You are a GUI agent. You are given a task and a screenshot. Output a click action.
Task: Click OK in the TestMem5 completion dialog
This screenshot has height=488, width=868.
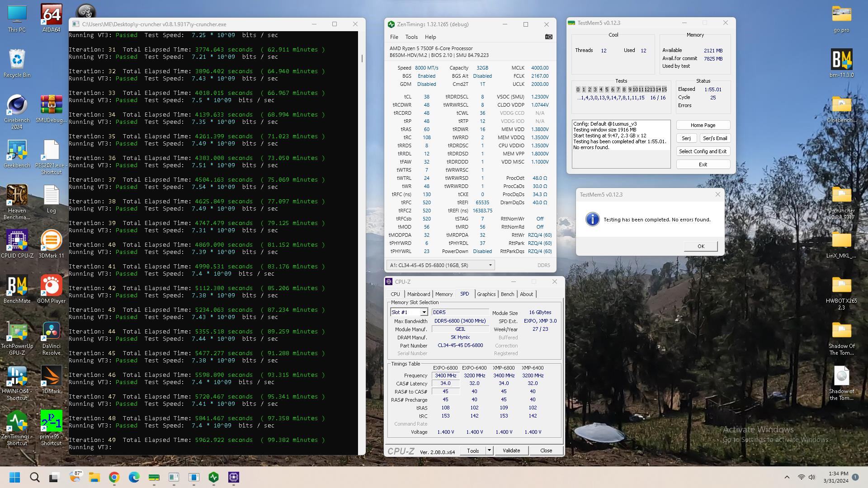(701, 246)
